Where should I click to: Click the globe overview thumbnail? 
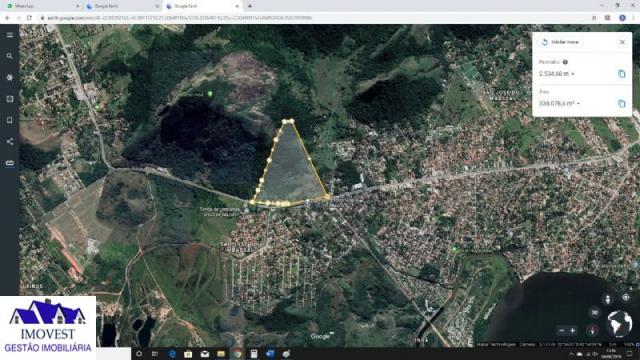coord(619,324)
